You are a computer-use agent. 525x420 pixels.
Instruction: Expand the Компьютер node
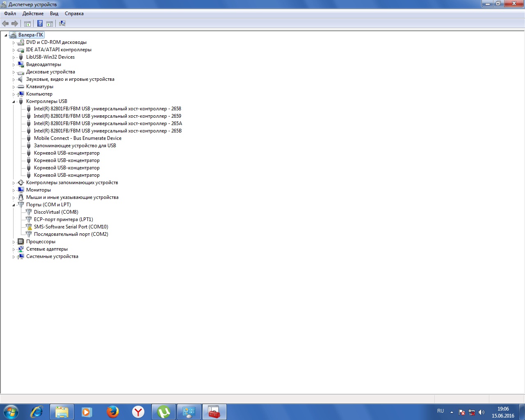14,94
